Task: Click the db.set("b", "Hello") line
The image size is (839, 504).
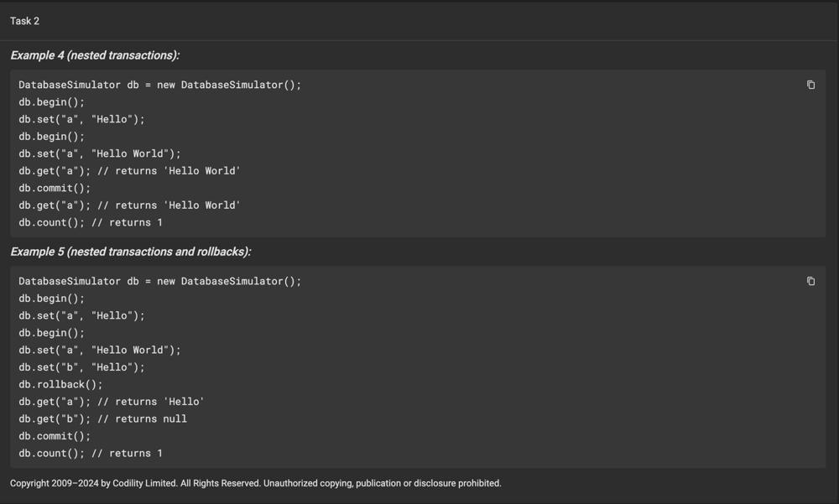Action: pos(81,367)
